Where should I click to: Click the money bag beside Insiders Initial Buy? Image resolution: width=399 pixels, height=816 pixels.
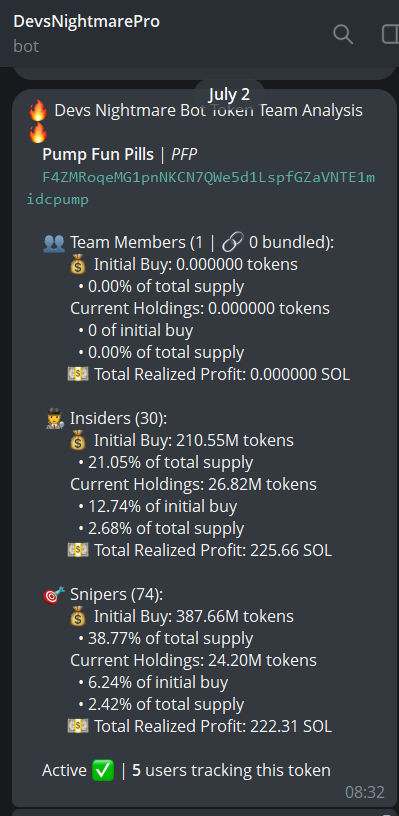click(x=78, y=441)
